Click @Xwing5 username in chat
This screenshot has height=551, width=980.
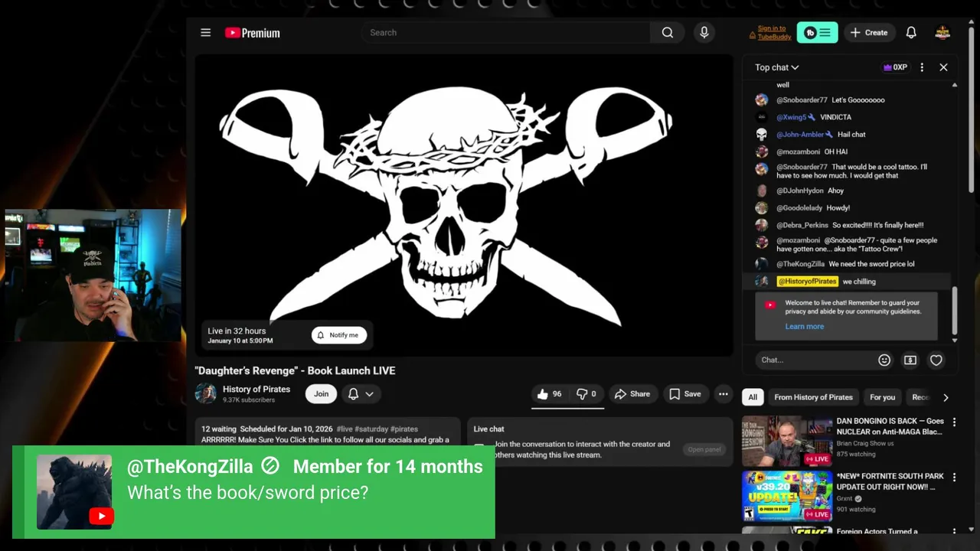point(791,117)
